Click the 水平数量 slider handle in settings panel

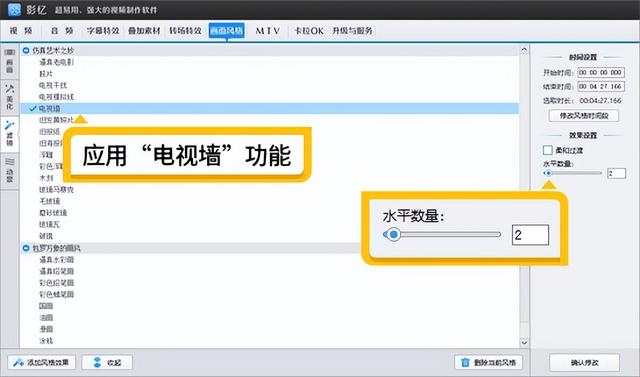click(x=548, y=173)
